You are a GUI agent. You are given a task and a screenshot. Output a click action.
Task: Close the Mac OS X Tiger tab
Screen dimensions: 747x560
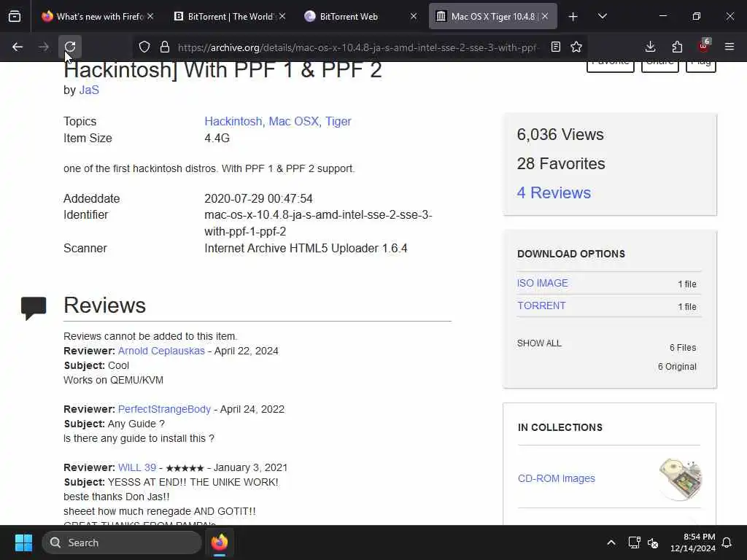(545, 16)
